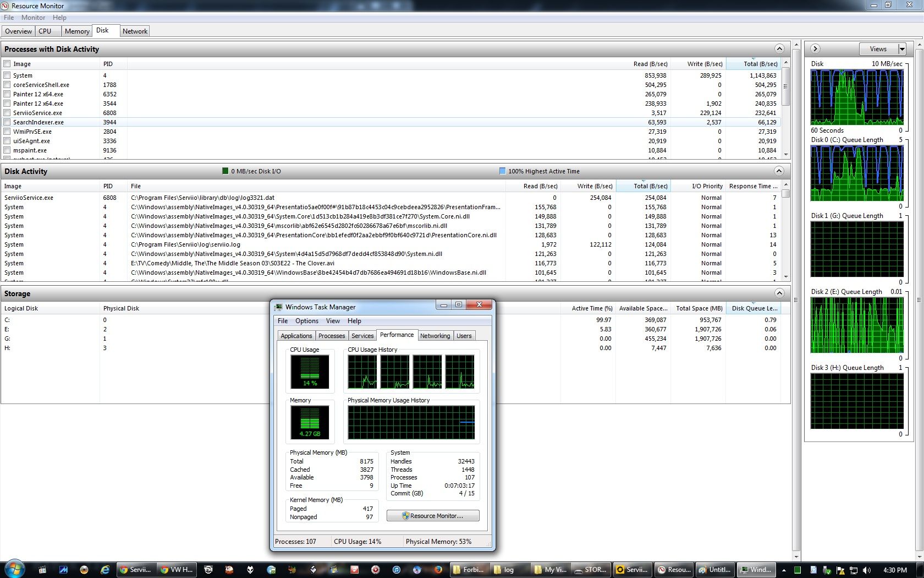Show hidden system tray icons
Image resolution: width=924 pixels, height=578 pixels.
pos(784,570)
